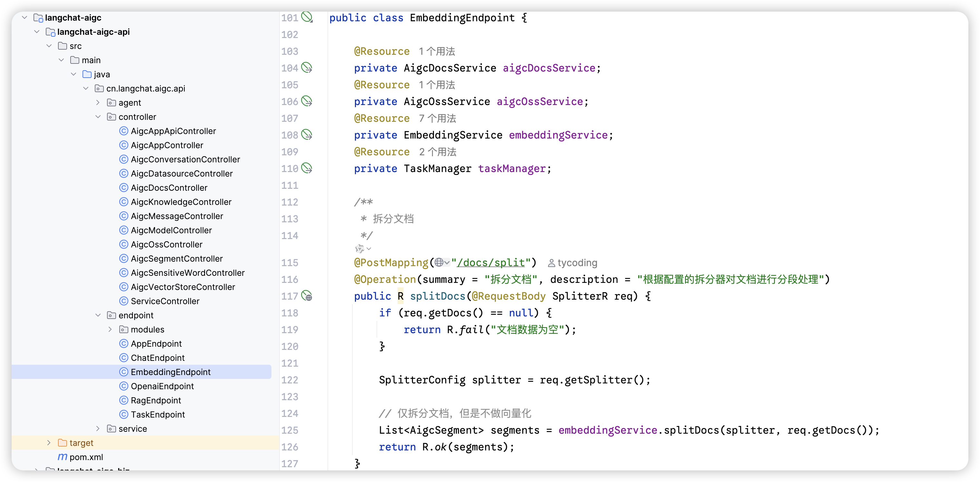Click the bean gutter icon on line 110

coord(307,168)
